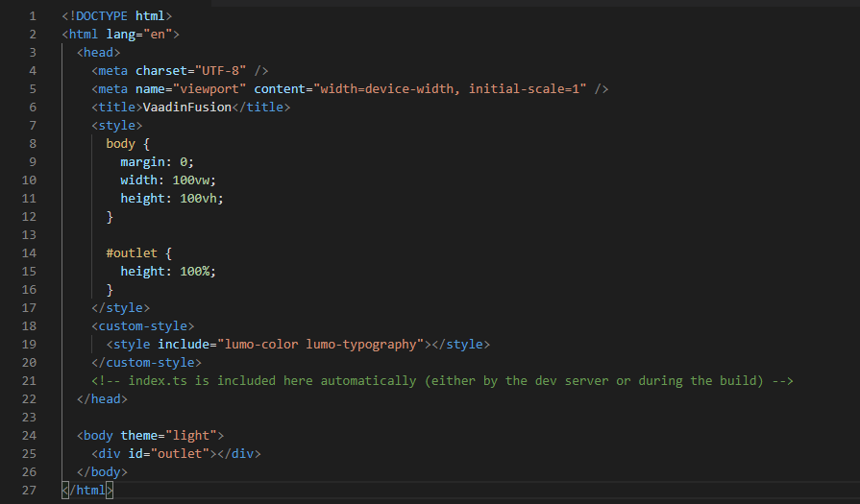Click the closing div tag

point(239,453)
